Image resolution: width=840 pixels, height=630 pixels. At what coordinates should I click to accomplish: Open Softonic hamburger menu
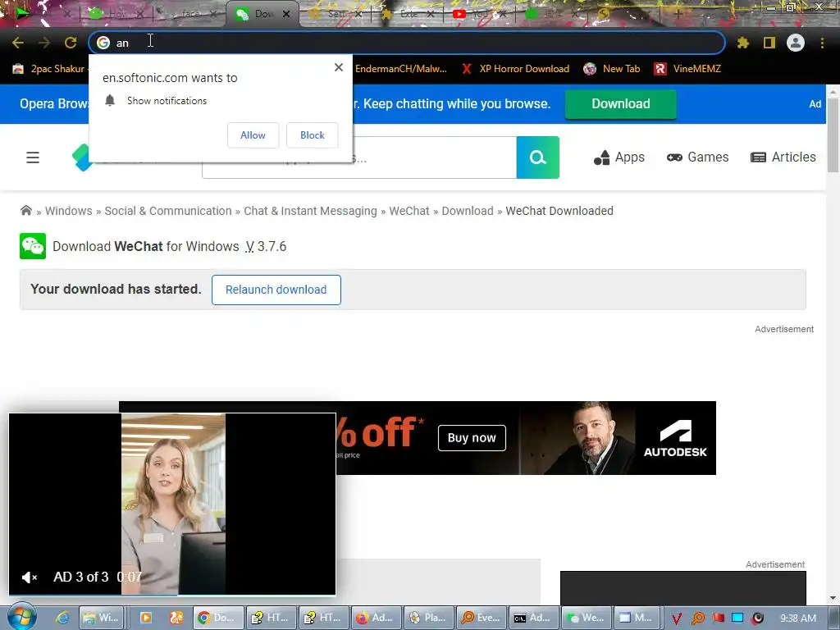[33, 157]
